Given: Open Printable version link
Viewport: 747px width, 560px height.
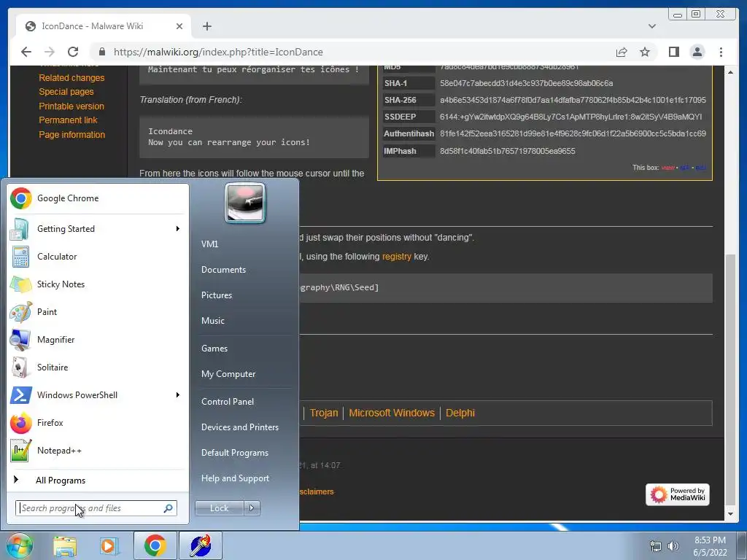Looking at the screenshot, I should click(x=71, y=106).
